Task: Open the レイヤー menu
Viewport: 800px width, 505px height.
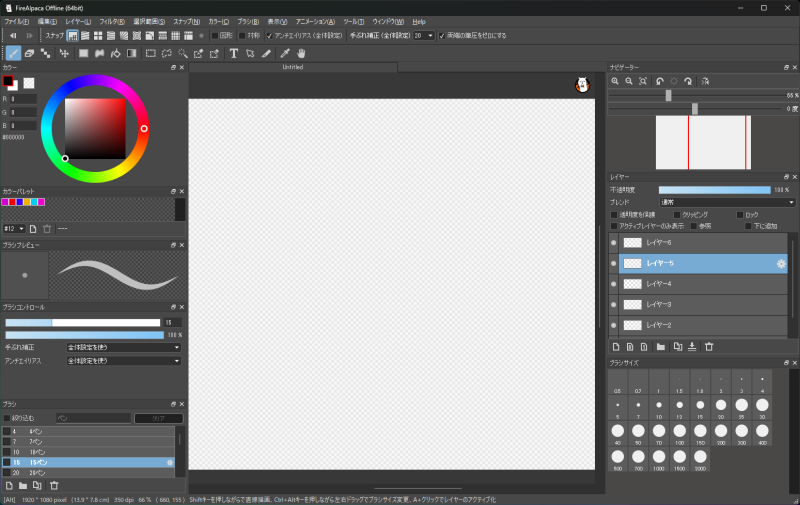Action: (x=78, y=22)
